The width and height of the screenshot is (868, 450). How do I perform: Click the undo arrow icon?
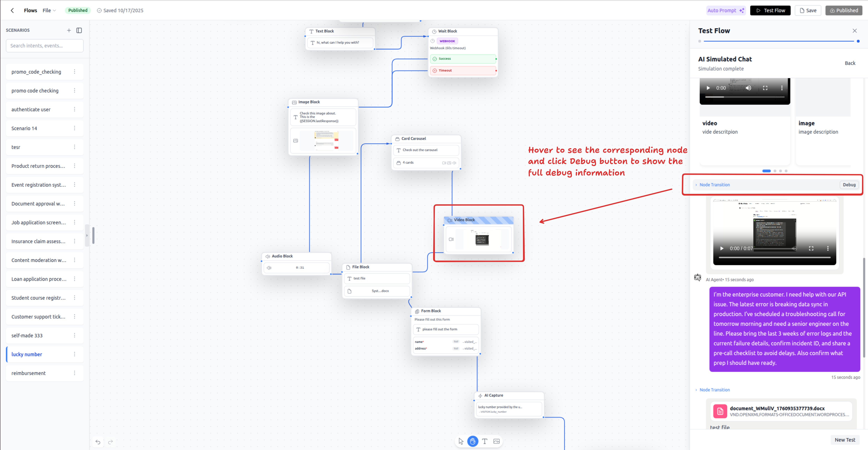(x=98, y=442)
